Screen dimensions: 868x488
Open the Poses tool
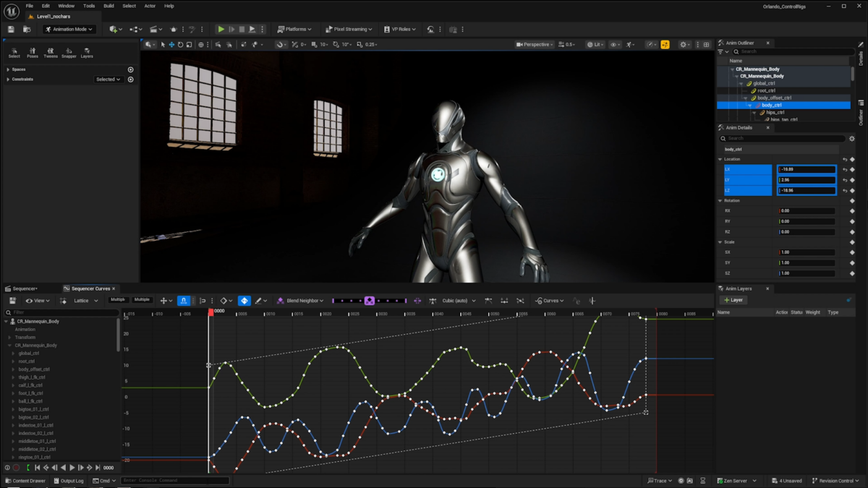[x=33, y=53]
